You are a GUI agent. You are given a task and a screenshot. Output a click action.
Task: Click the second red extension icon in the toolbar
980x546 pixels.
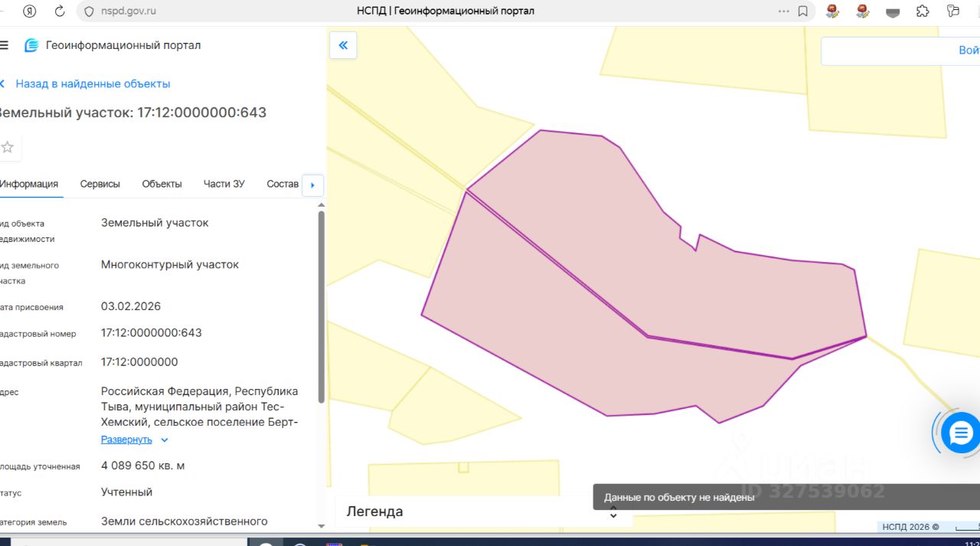(x=863, y=11)
